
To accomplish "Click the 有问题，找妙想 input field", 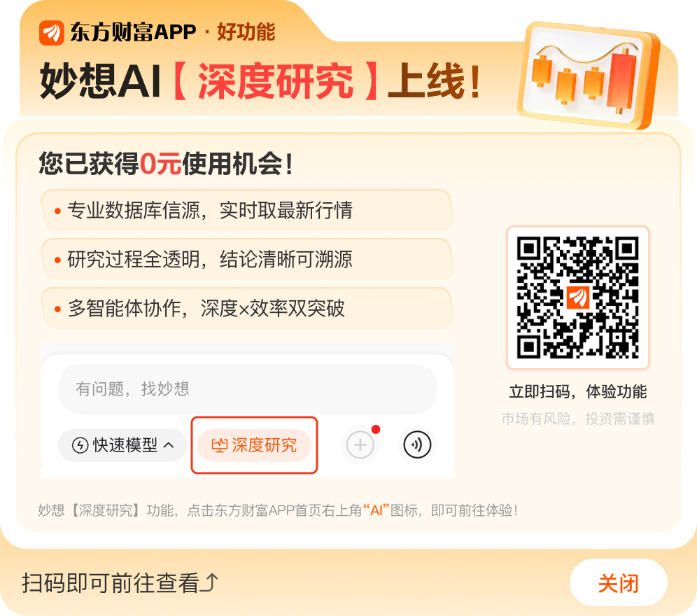I will pyautogui.click(x=248, y=389).
